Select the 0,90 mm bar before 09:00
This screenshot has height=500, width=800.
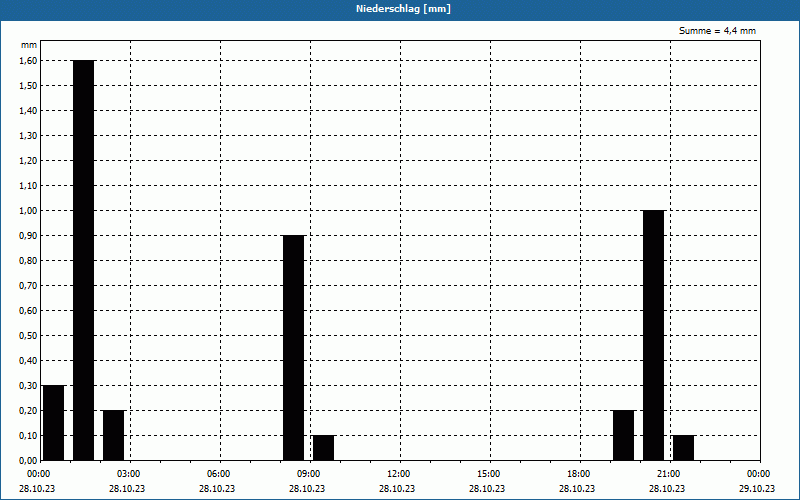pos(293,347)
